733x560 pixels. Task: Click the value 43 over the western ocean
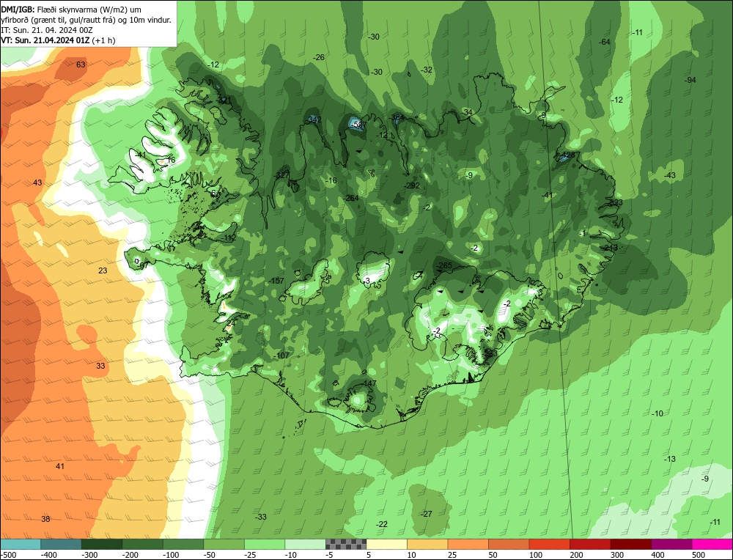click(37, 183)
